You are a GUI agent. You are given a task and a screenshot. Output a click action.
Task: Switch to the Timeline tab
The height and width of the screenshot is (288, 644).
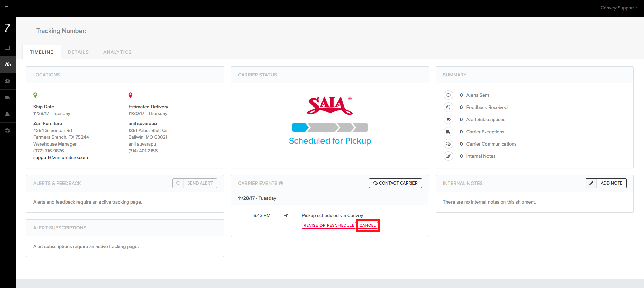pyautogui.click(x=42, y=52)
